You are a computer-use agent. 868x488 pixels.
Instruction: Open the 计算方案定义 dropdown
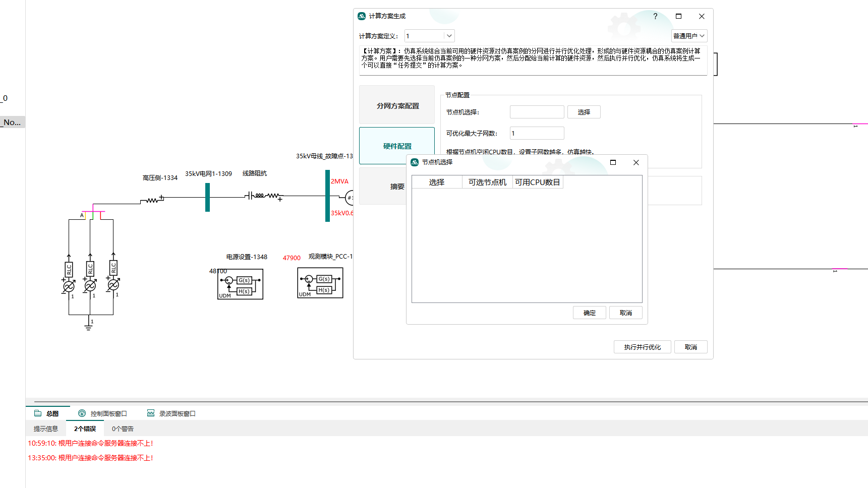click(x=449, y=36)
